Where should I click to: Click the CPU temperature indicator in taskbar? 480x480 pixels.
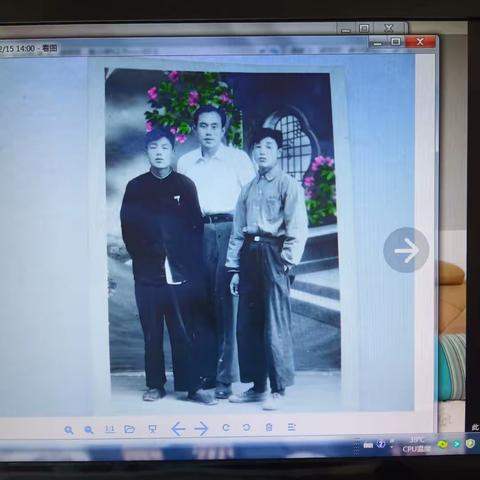[416, 445]
